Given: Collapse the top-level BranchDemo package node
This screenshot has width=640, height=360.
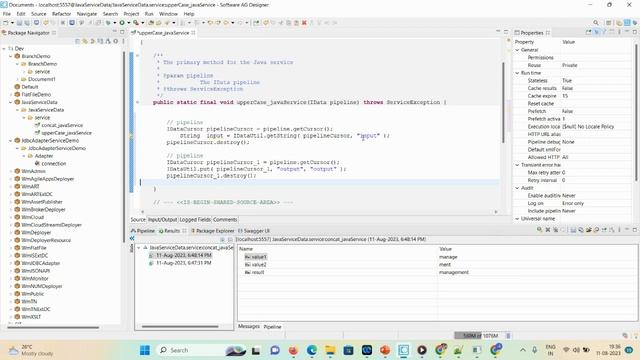Looking at the screenshot, I should pos(11,56).
